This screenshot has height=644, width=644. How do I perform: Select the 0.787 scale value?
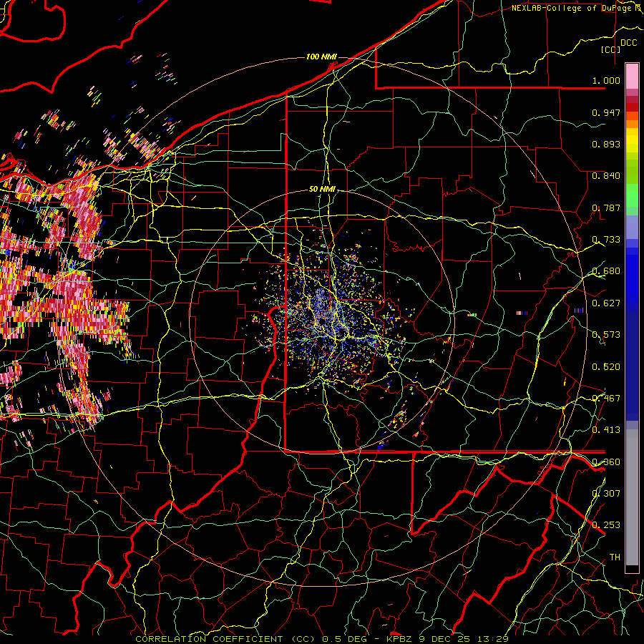[x=606, y=208]
